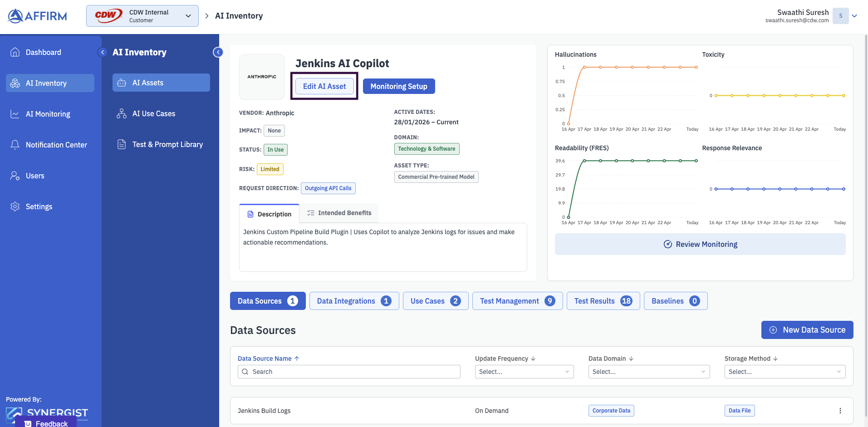Collapse the AI Inventory submenu panel

(218, 52)
